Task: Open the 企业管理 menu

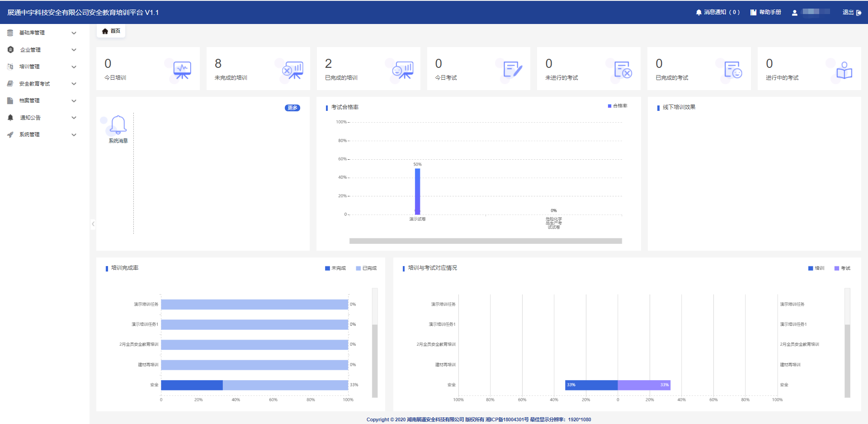Action: (x=45, y=50)
